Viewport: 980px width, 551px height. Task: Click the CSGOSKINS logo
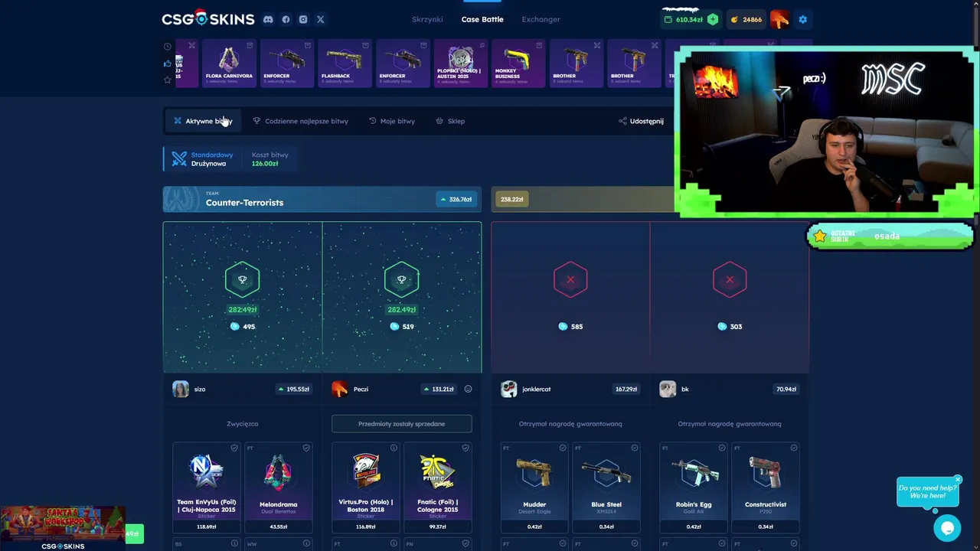(x=207, y=19)
